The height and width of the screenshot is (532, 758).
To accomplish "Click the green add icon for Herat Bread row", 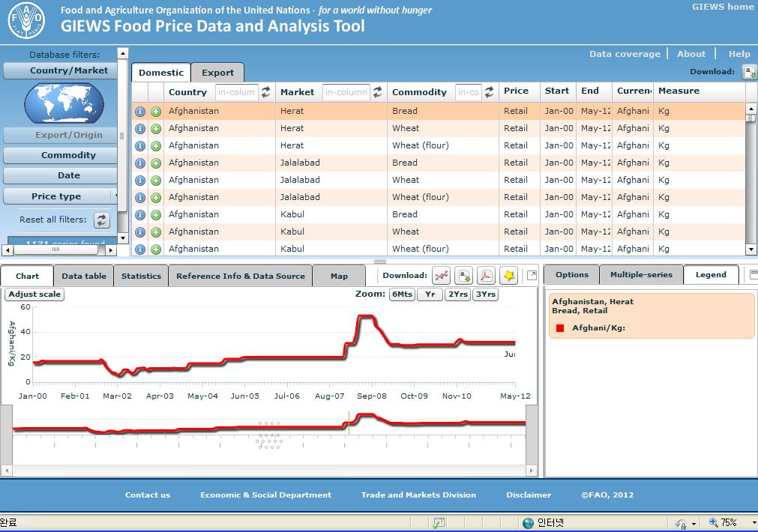I will click(x=156, y=112).
